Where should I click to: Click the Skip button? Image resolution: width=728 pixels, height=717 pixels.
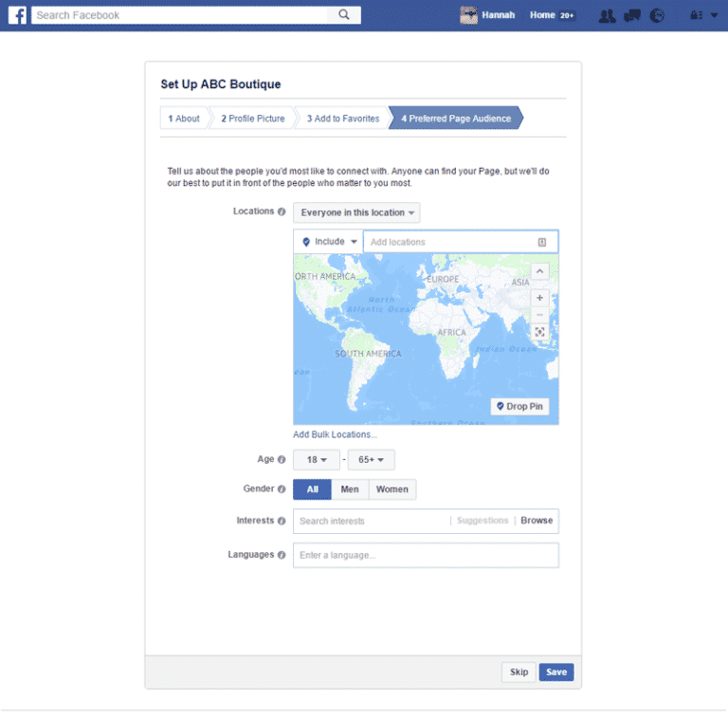(519, 672)
